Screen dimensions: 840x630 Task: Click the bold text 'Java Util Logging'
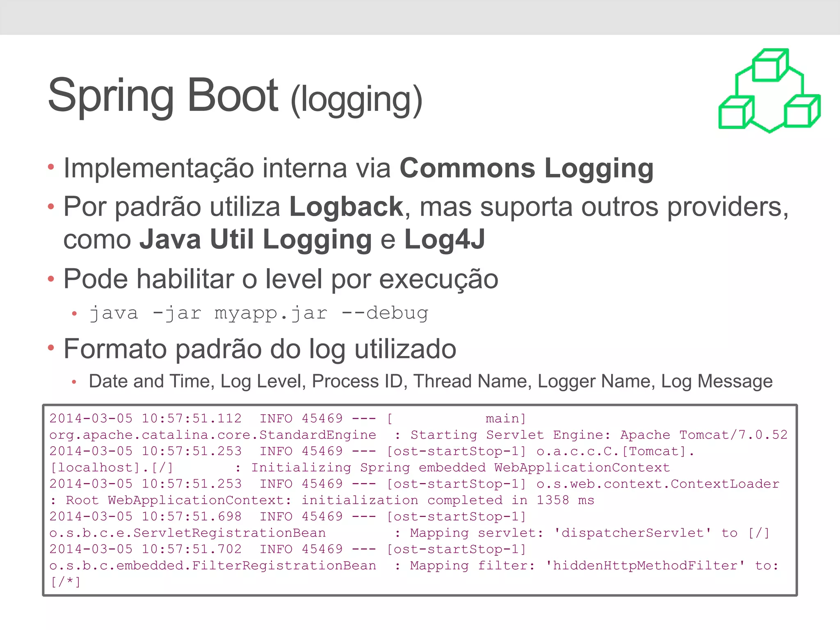pyautogui.click(x=256, y=240)
